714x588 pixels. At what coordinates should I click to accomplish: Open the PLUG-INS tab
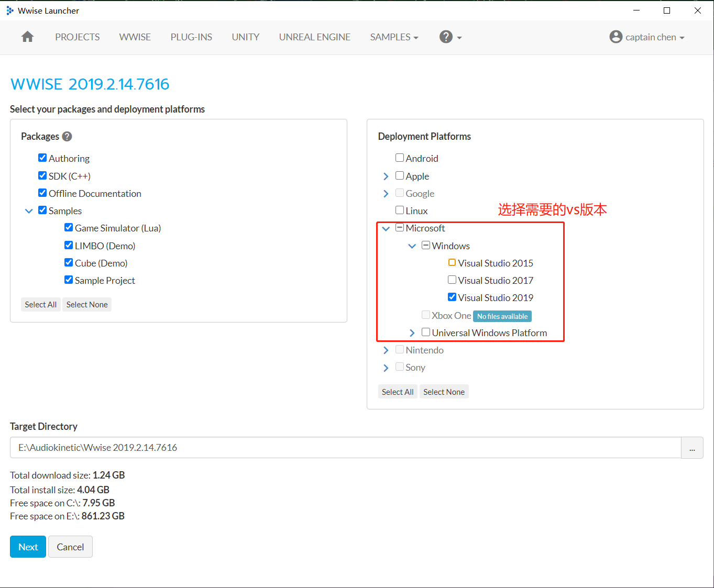pyautogui.click(x=191, y=37)
